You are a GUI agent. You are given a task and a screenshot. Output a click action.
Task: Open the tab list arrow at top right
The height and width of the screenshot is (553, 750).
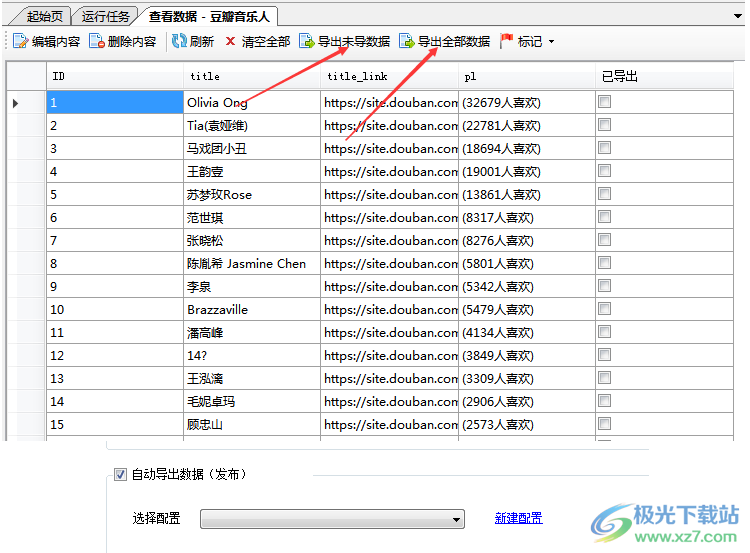tap(738, 16)
